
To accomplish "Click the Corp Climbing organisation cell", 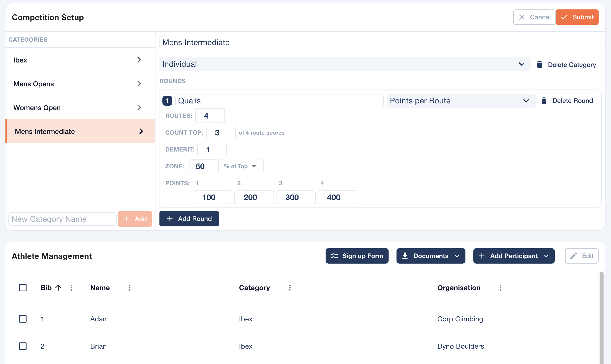I will click(x=460, y=319).
